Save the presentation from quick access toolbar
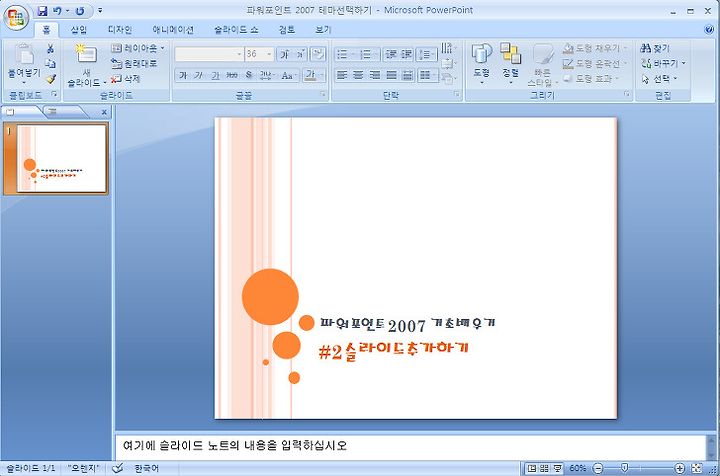Image resolution: width=720 pixels, height=476 pixels. (42, 11)
